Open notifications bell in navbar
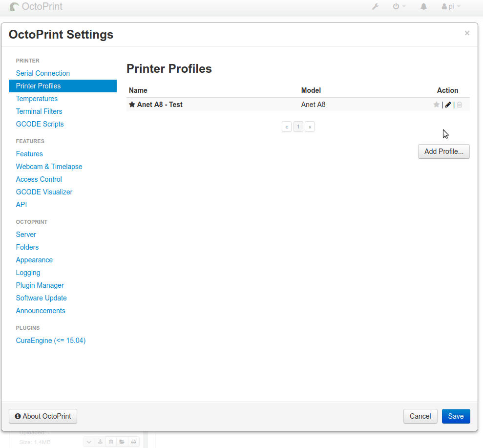483x448 pixels. pos(423,6)
